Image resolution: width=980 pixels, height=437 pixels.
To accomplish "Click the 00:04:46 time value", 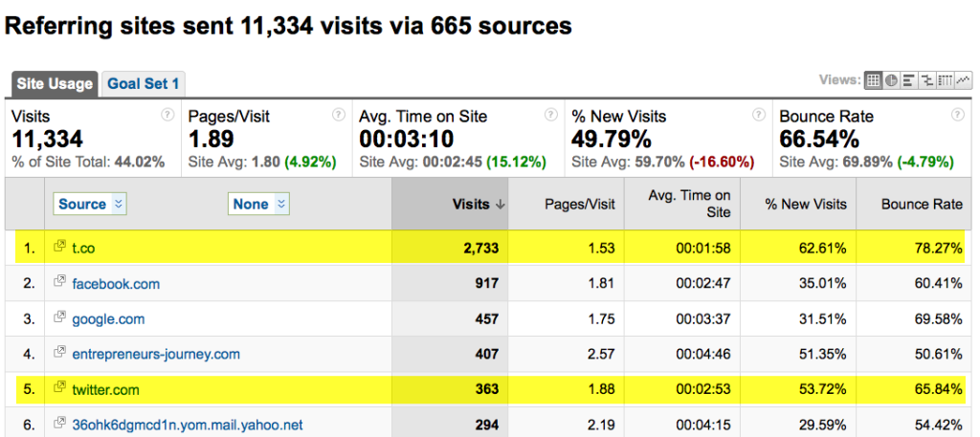I will pyautogui.click(x=702, y=355).
